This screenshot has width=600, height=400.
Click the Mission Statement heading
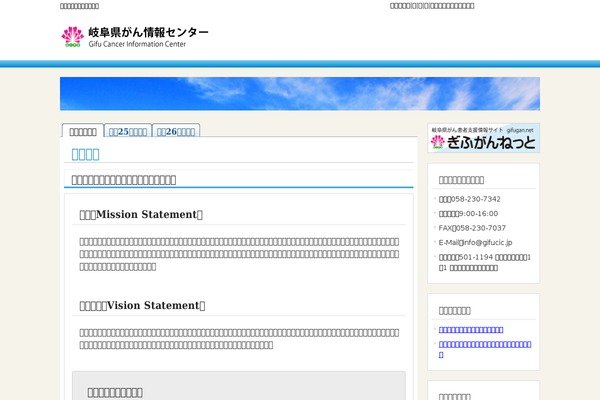(141, 214)
